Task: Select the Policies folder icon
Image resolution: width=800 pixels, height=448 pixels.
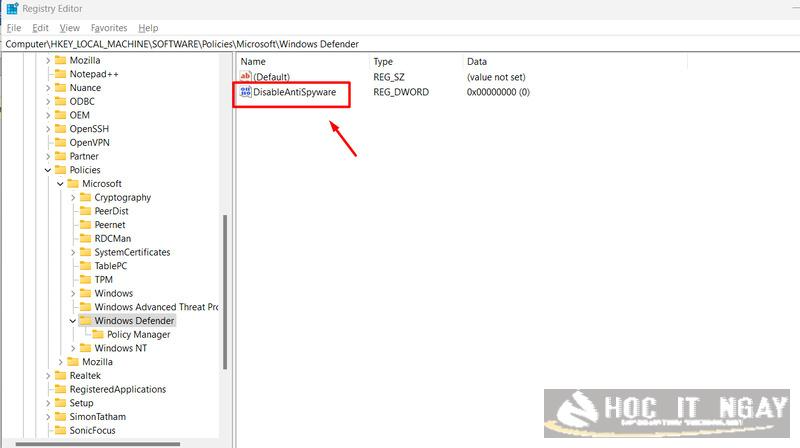Action: point(61,170)
